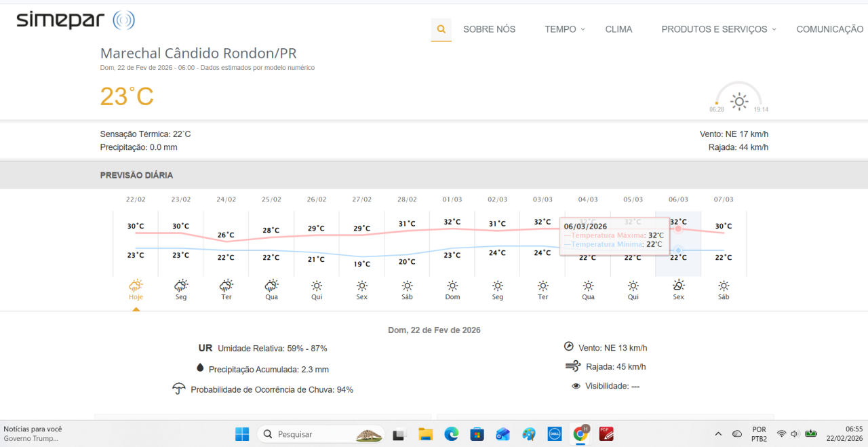Select today's rainy weather icon labeled Hoje
868x447 pixels.
coord(136,286)
